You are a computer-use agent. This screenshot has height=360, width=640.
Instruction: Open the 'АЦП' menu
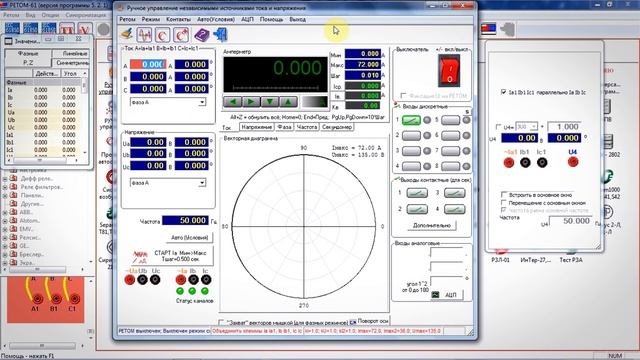[x=247, y=20]
